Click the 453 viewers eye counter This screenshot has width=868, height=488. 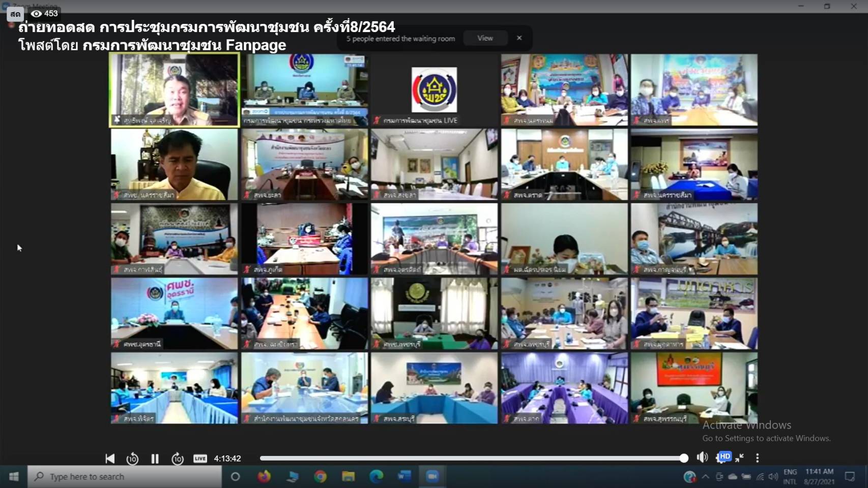click(44, 13)
